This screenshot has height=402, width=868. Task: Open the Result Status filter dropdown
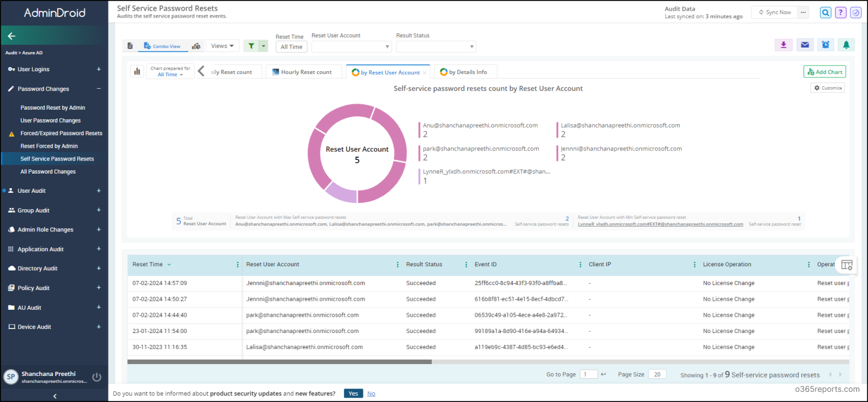(436, 46)
